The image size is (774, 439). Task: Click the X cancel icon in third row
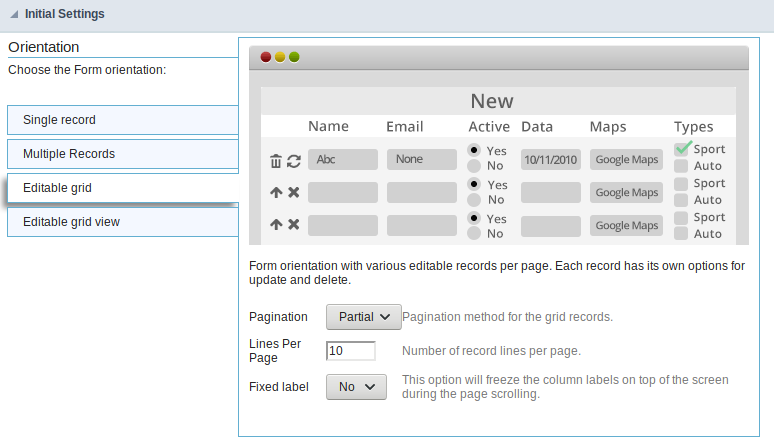click(x=293, y=225)
